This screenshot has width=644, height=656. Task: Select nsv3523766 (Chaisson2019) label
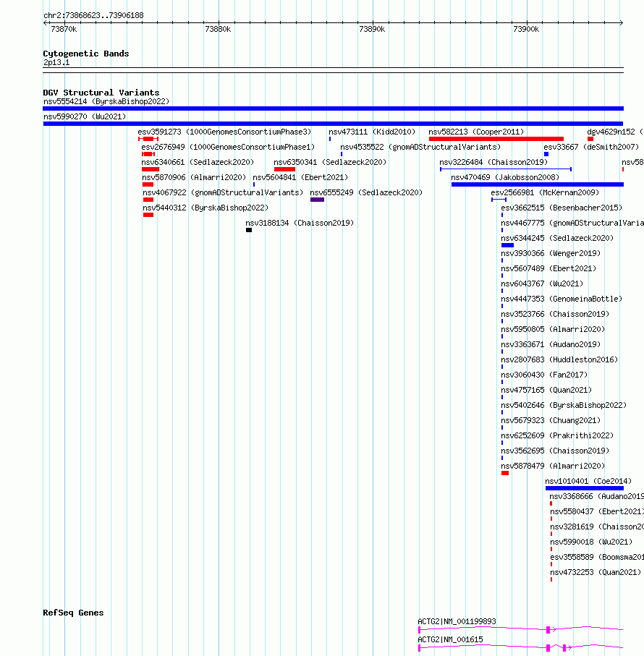coord(555,314)
